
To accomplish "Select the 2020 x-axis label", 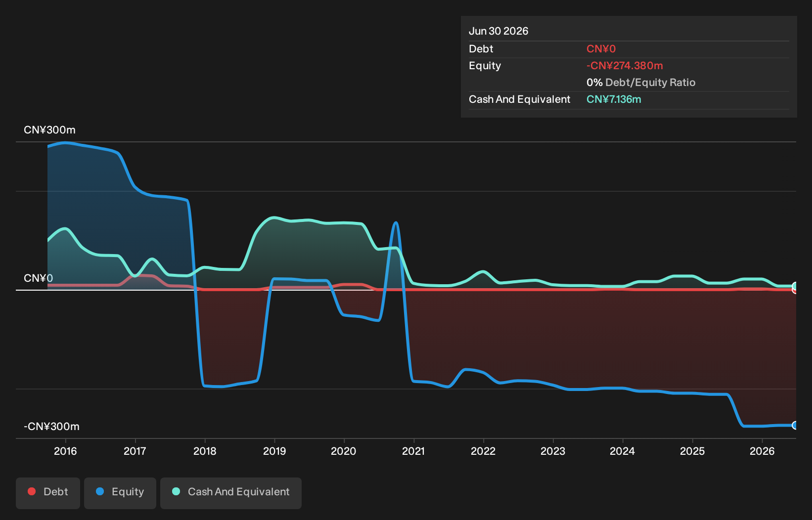I will coord(344,451).
